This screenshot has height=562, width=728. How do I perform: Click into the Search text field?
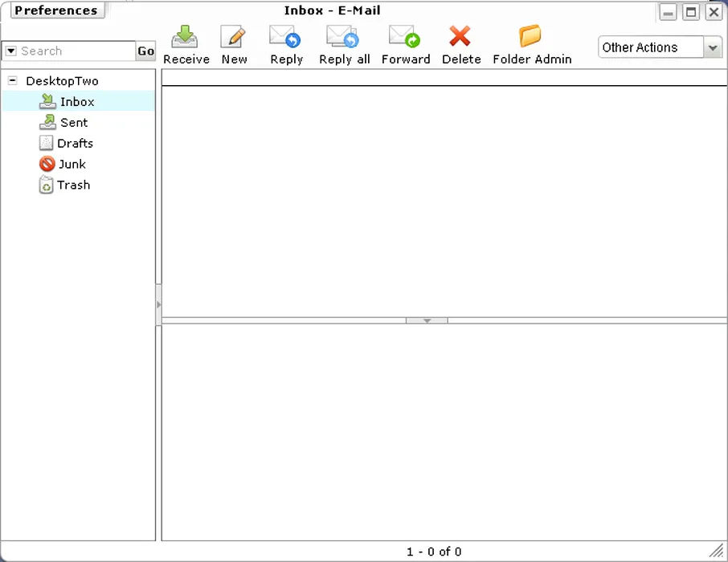click(76, 51)
